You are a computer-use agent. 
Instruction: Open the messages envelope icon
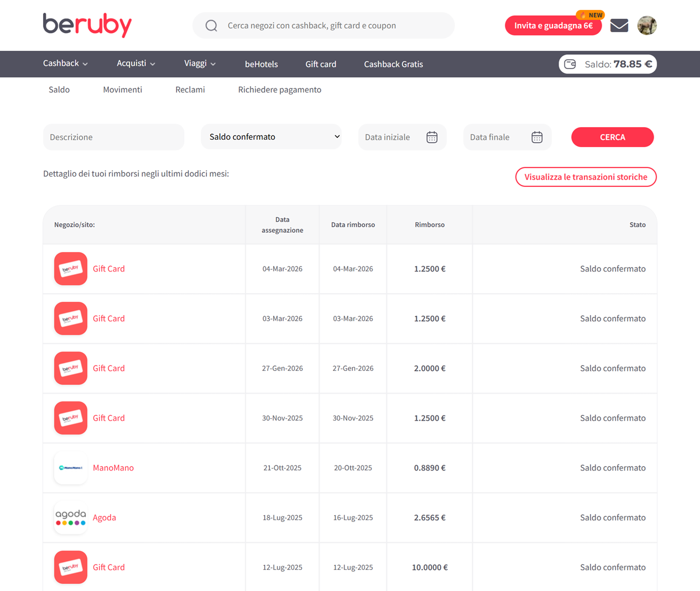619,25
